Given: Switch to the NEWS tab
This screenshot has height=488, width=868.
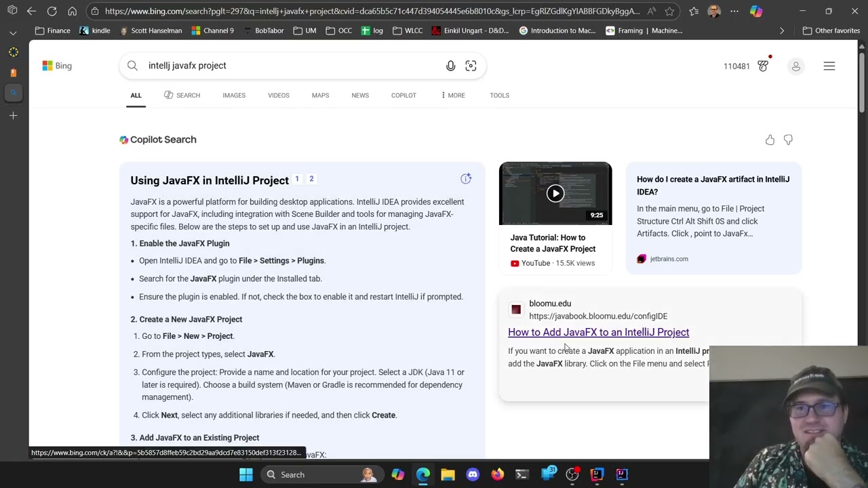Looking at the screenshot, I should 360,96.
